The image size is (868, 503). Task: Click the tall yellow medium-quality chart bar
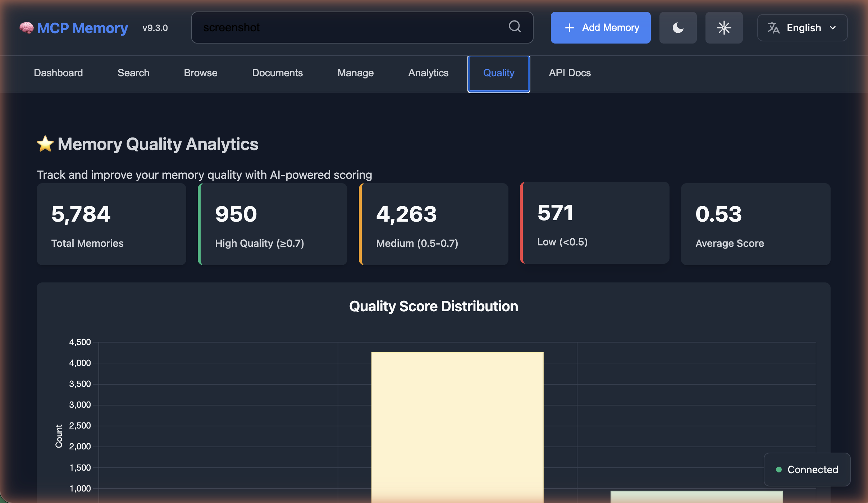point(457,425)
